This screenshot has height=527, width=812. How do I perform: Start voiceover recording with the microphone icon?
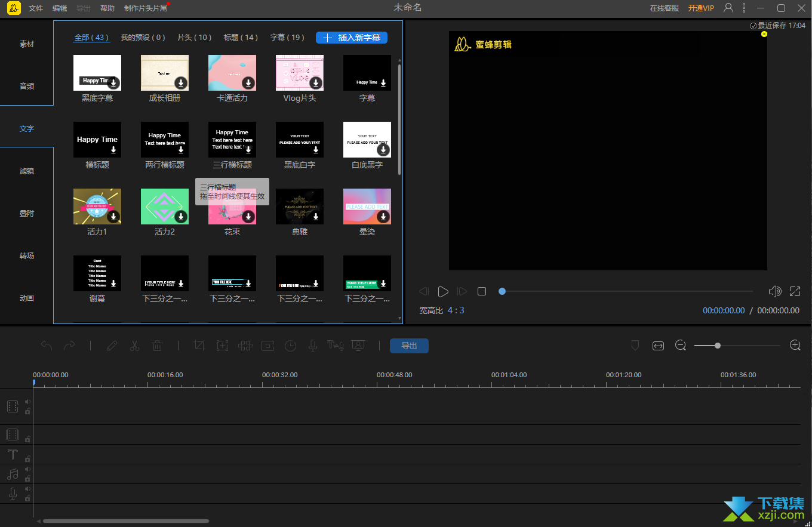312,346
